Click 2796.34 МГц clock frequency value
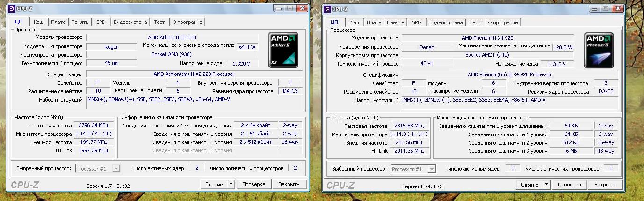Image resolution: width=644 pixels, height=201 pixels. point(94,126)
